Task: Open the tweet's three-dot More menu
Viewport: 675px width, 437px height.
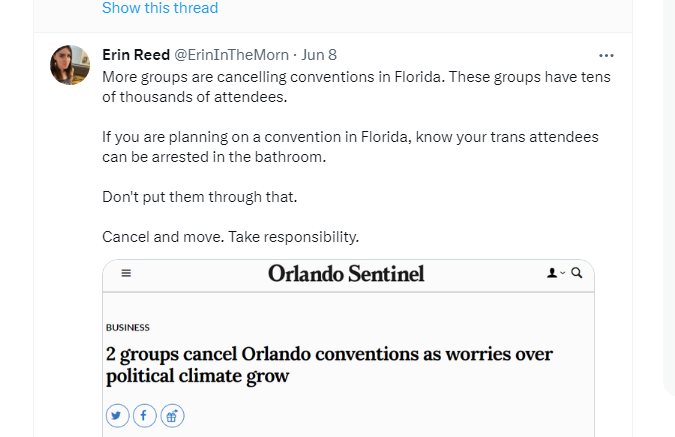Action: tap(606, 55)
